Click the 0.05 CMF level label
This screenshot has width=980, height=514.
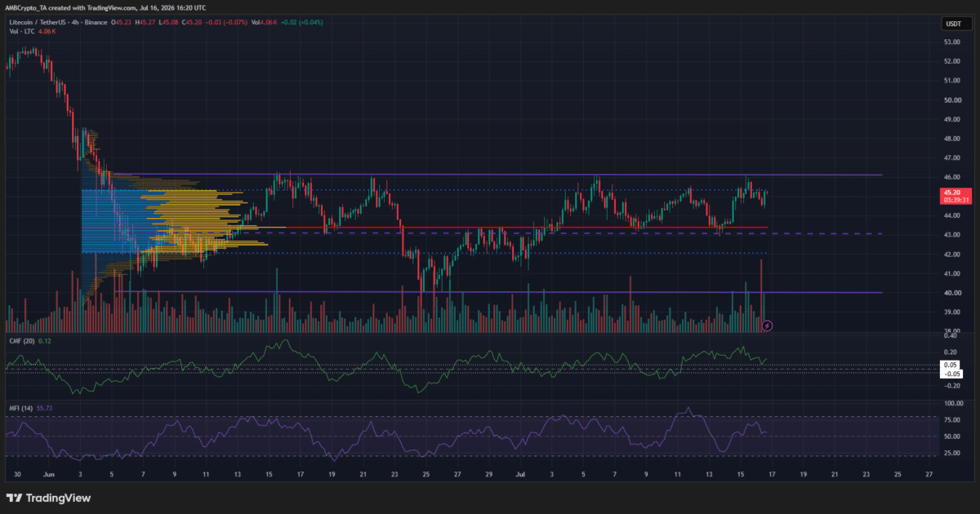click(951, 365)
